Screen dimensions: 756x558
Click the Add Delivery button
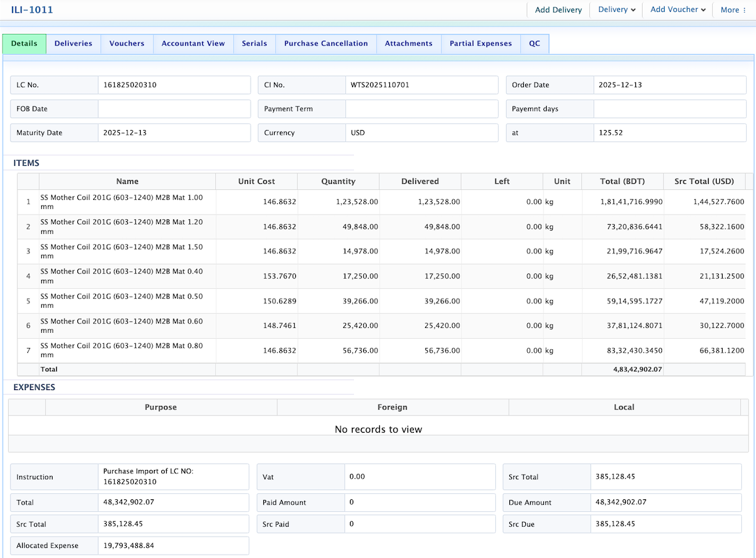coord(558,9)
